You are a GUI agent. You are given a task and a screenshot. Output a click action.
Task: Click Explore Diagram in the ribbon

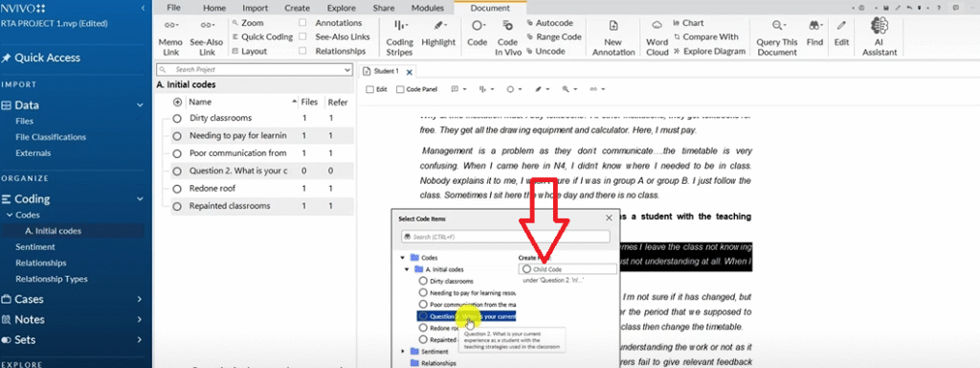[709, 52]
